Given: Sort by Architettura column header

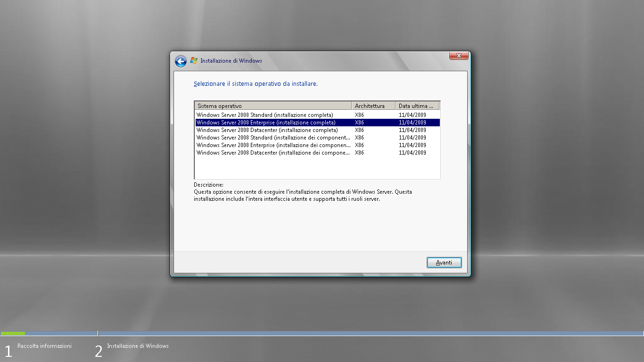Looking at the screenshot, I should (x=373, y=106).
